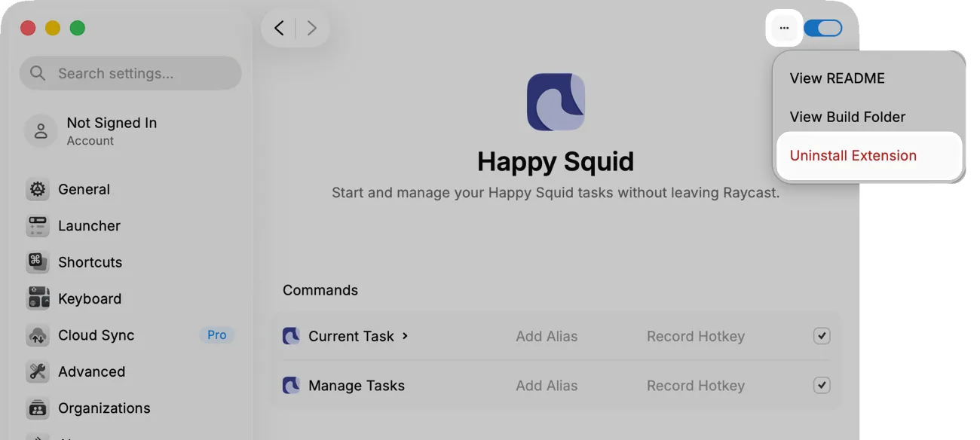980x440 pixels.
Task: Click the Commands section heading
Action: (320, 290)
